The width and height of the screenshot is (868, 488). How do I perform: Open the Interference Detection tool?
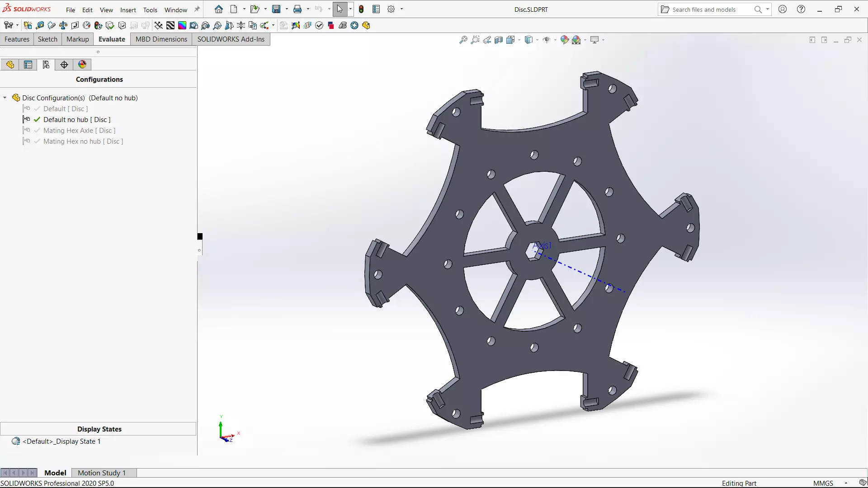pyautogui.click(x=28, y=25)
